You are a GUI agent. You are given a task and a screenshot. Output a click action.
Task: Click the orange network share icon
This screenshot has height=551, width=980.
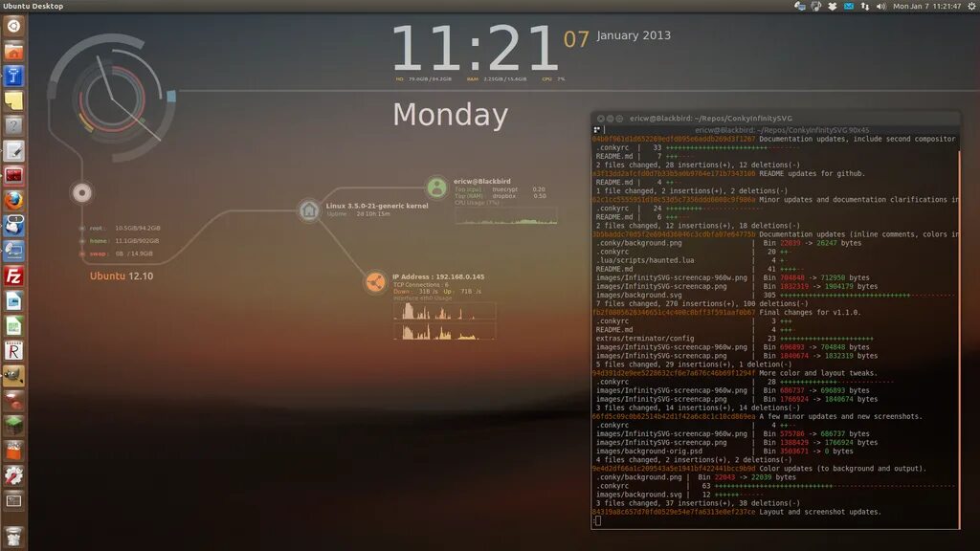[375, 282]
